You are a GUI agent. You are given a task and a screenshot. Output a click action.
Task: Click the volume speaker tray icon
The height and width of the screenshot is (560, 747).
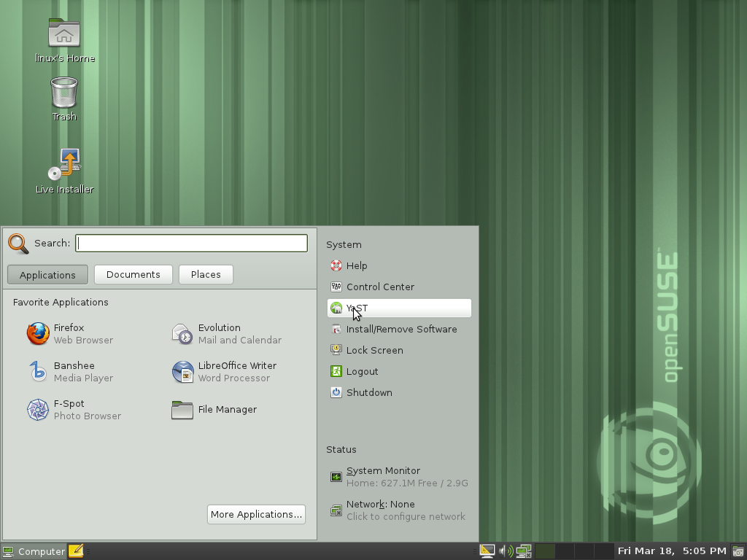point(506,551)
